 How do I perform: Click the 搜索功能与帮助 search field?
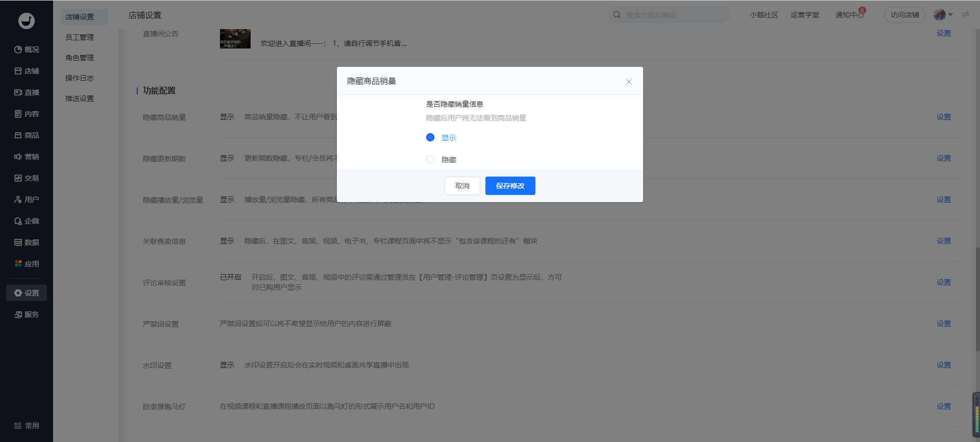click(x=669, y=15)
